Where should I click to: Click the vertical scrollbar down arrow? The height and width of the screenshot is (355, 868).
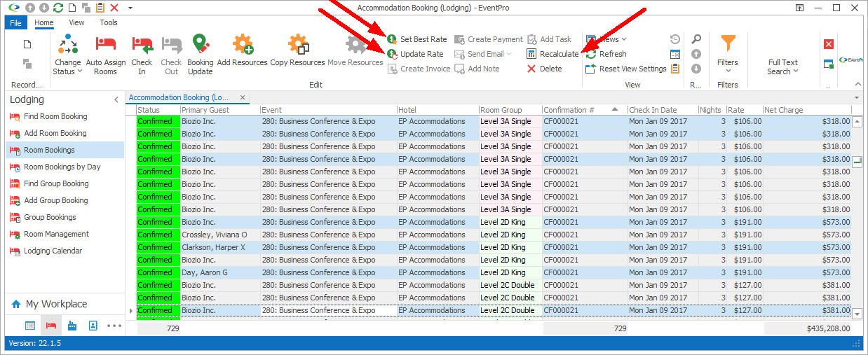pos(857,314)
